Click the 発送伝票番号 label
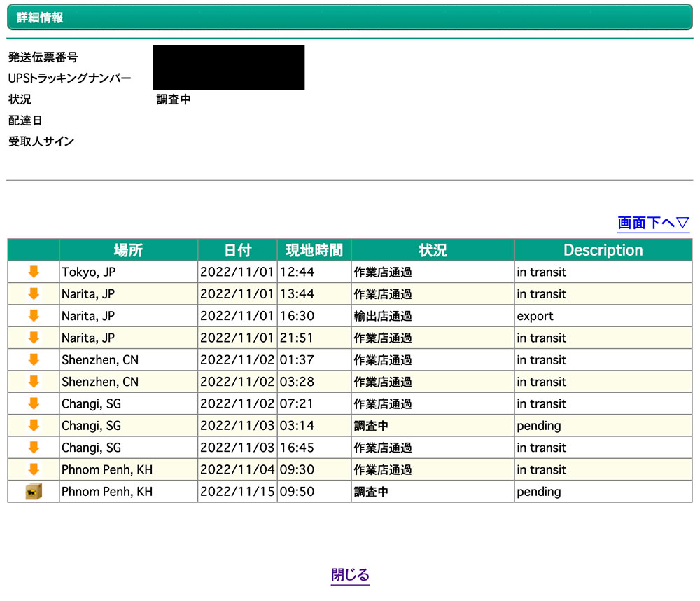 (43, 57)
